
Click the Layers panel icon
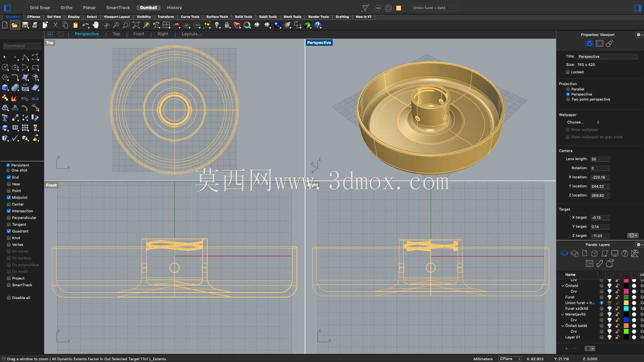tap(564, 253)
